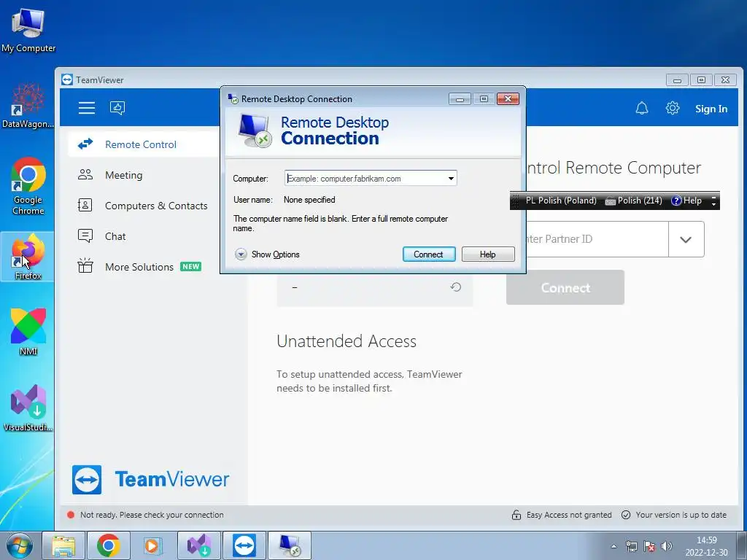Click Help in Remote Desktop Connection dialog
Viewport: 747px width, 560px height.
(x=488, y=254)
